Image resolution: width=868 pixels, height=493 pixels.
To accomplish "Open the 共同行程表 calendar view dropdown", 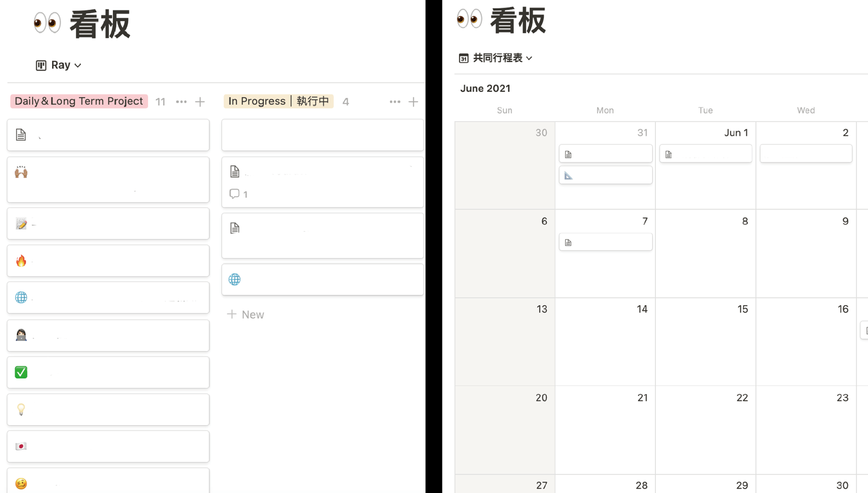I will tap(496, 58).
